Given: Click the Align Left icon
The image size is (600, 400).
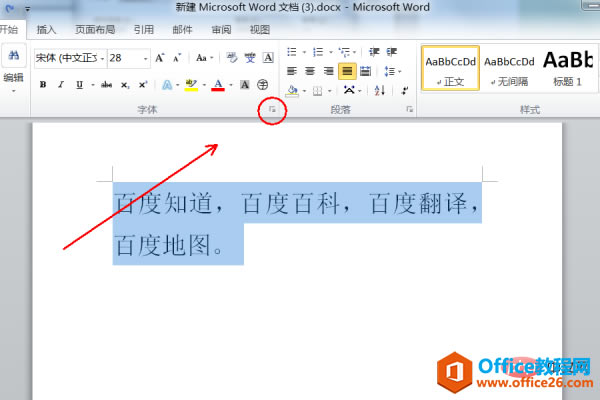Looking at the screenshot, I should point(292,71).
